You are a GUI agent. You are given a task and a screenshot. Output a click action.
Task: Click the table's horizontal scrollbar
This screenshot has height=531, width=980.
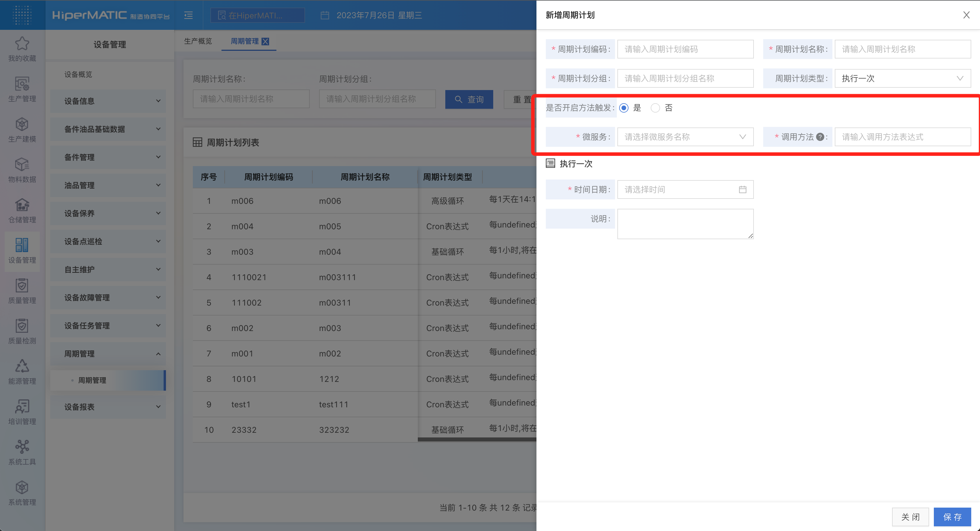(x=477, y=439)
